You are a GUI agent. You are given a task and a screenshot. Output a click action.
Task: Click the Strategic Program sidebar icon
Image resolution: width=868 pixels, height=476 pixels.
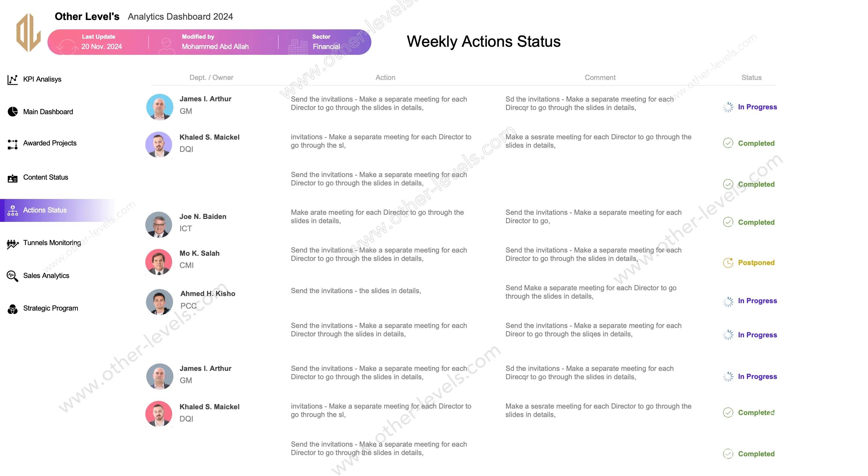13,309
